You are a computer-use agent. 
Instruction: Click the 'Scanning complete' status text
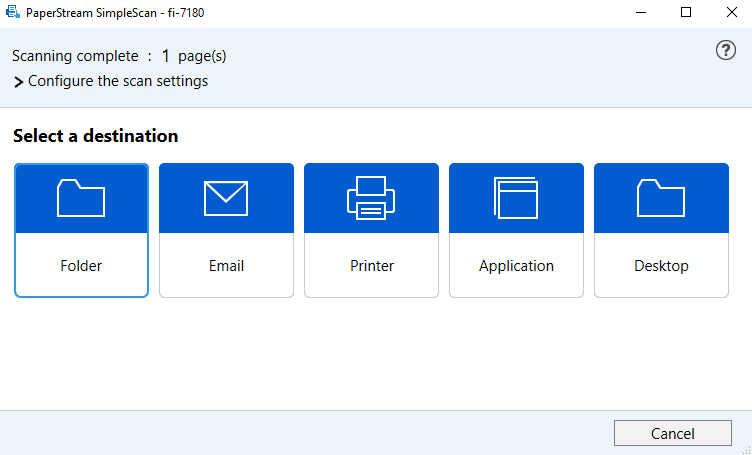(x=75, y=56)
